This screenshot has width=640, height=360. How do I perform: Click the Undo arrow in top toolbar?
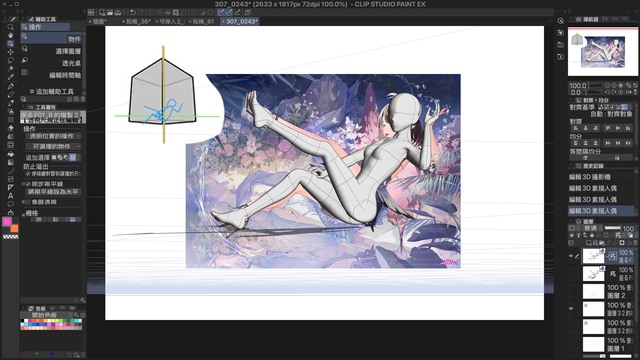pyautogui.click(x=133, y=13)
